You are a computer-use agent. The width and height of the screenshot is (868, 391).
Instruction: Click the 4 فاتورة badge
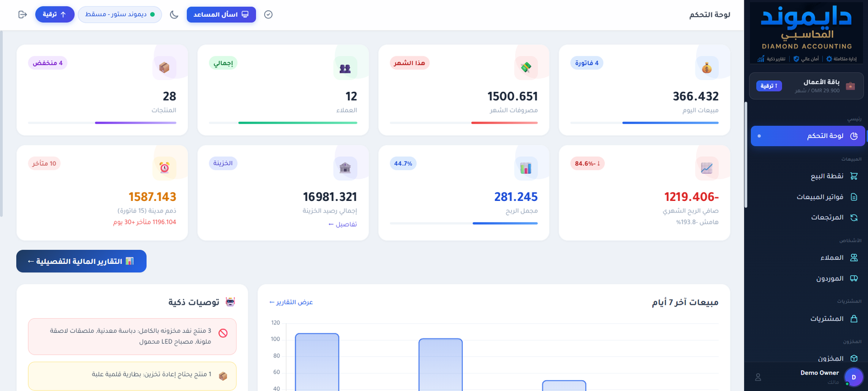click(x=587, y=63)
